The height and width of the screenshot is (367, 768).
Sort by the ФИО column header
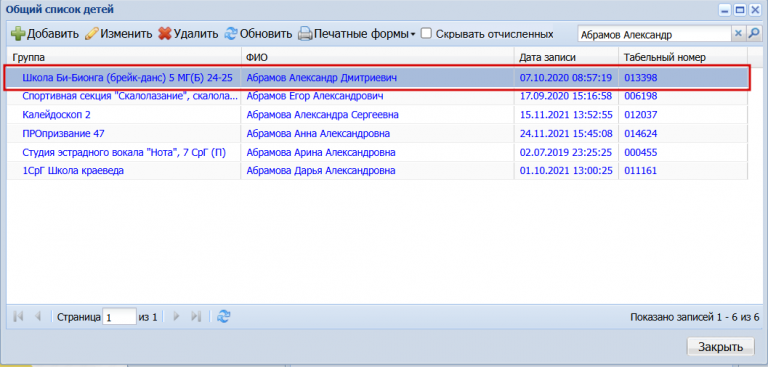378,57
